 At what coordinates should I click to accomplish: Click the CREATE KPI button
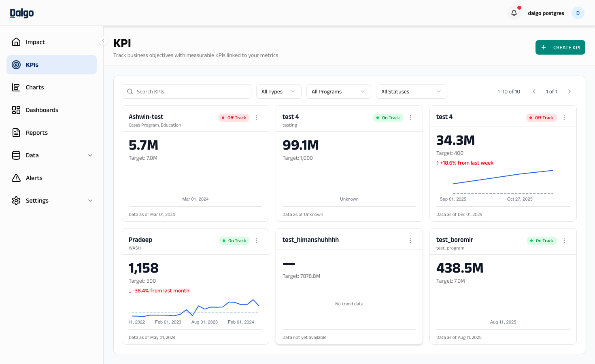(x=560, y=47)
